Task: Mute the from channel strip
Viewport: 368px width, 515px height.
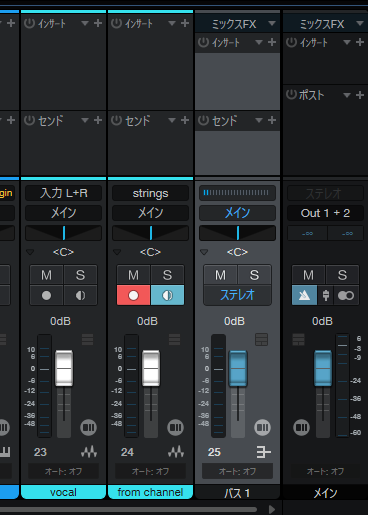Action: (133, 275)
